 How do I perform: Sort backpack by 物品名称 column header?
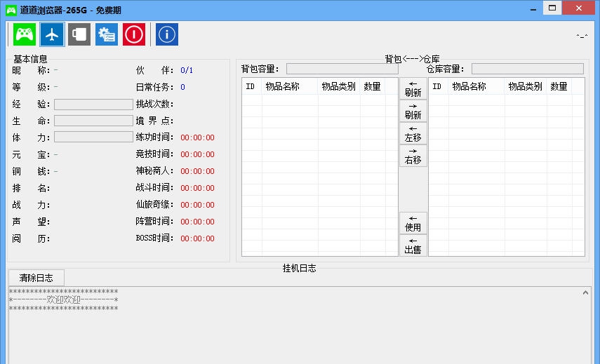click(290, 86)
